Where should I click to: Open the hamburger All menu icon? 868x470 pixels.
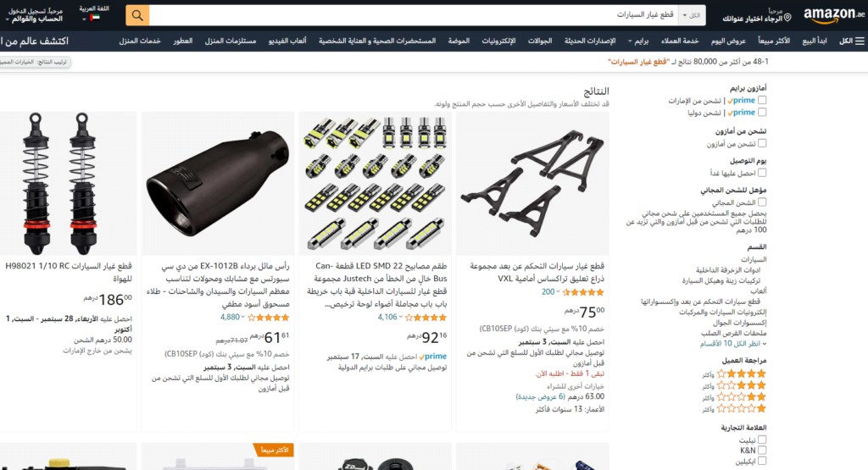coord(860,41)
